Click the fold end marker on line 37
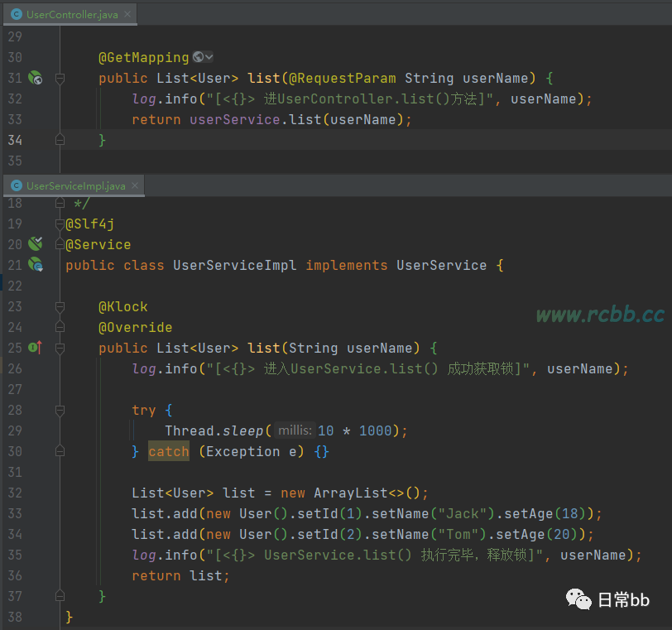The width and height of the screenshot is (672, 630). pyautogui.click(x=60, y=596)
